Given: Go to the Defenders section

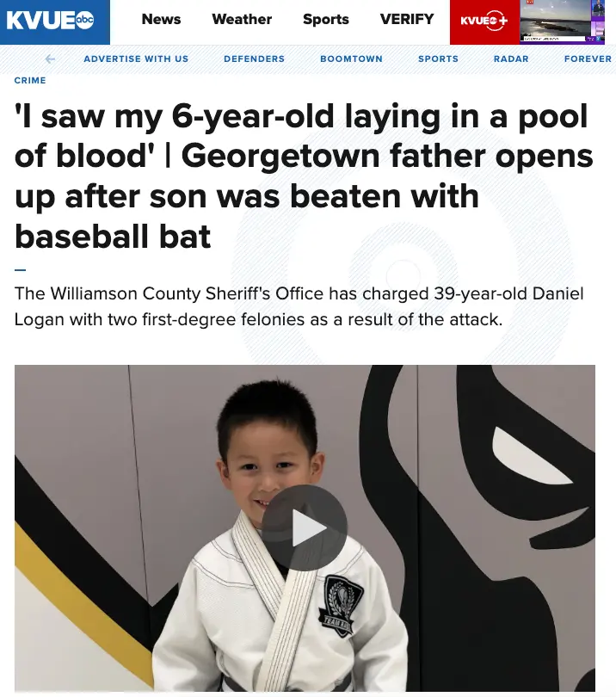Looking at the screenshot, I should tap(254, 59).
